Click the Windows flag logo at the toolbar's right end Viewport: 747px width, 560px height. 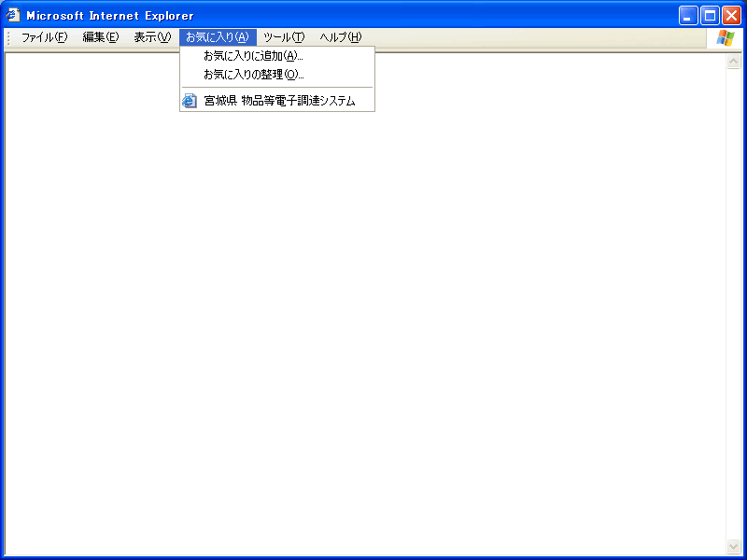(x=726, y=37)
